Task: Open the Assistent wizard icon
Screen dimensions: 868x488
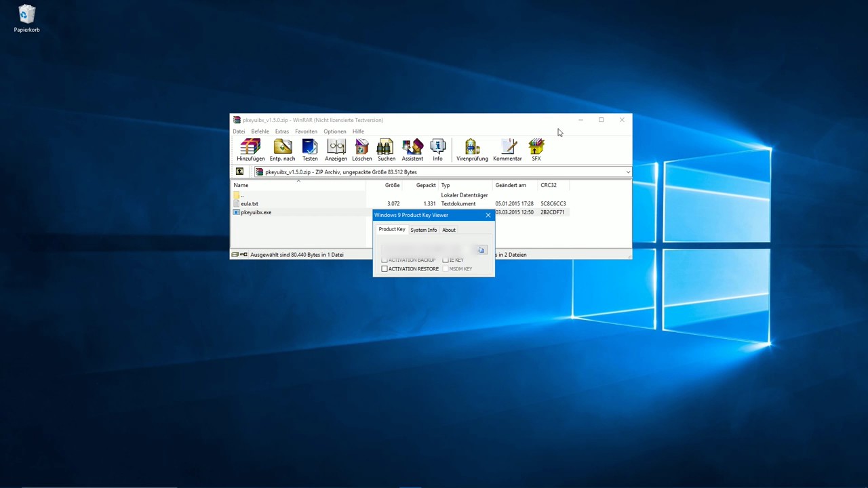Action: (412, 150)
